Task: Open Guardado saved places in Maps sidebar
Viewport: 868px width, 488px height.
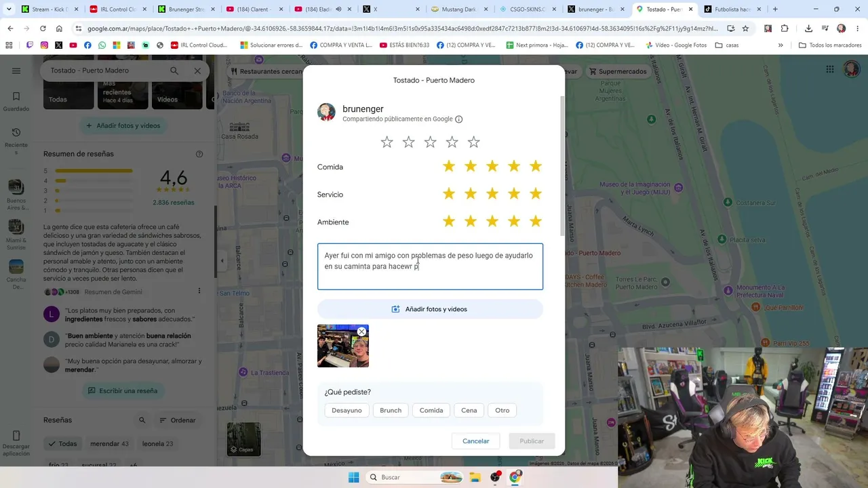Action: (16, 101)
